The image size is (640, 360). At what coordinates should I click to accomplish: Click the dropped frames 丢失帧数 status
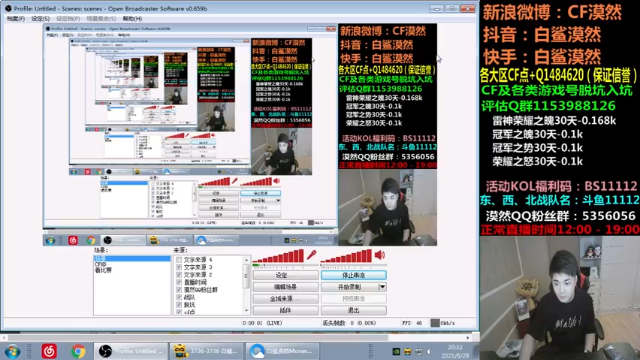349,323
